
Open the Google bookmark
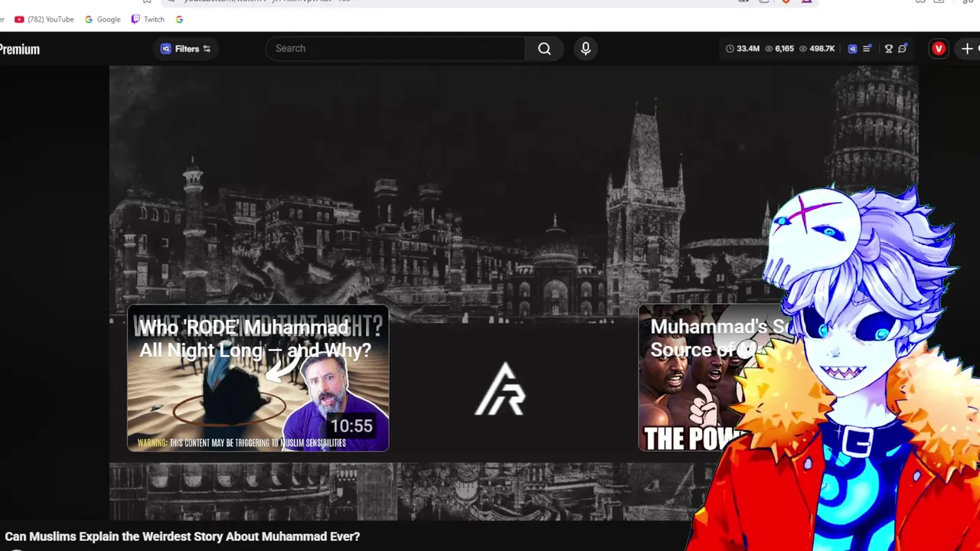click(x=103, y=19)
